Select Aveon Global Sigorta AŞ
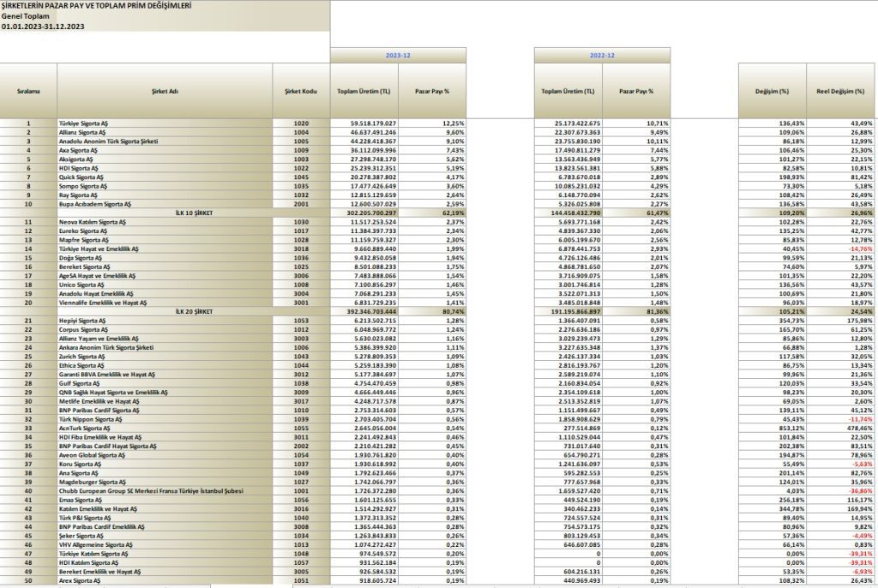 [92, 455]
